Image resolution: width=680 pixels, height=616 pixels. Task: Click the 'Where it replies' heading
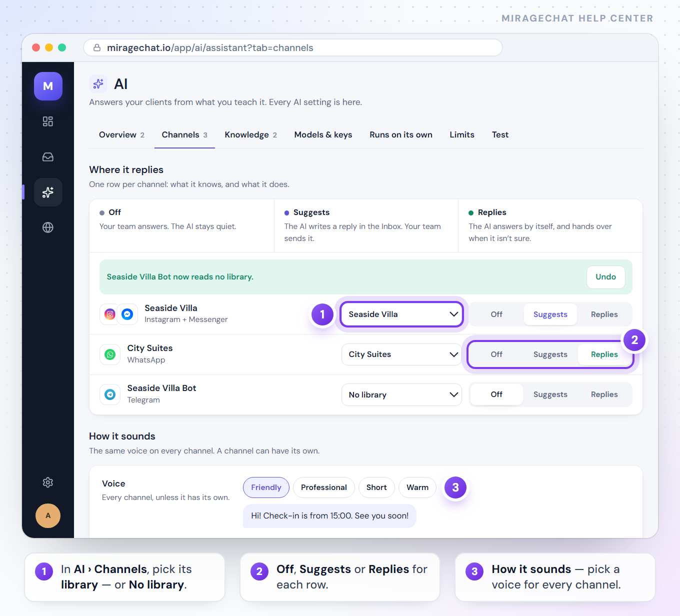(x=126, y=170)
